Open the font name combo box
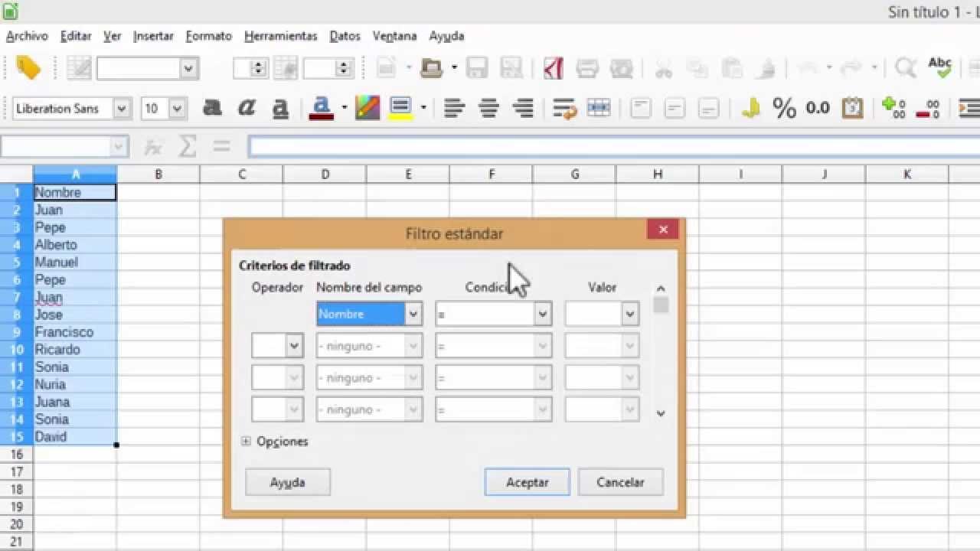 click(x=120, y=108)
